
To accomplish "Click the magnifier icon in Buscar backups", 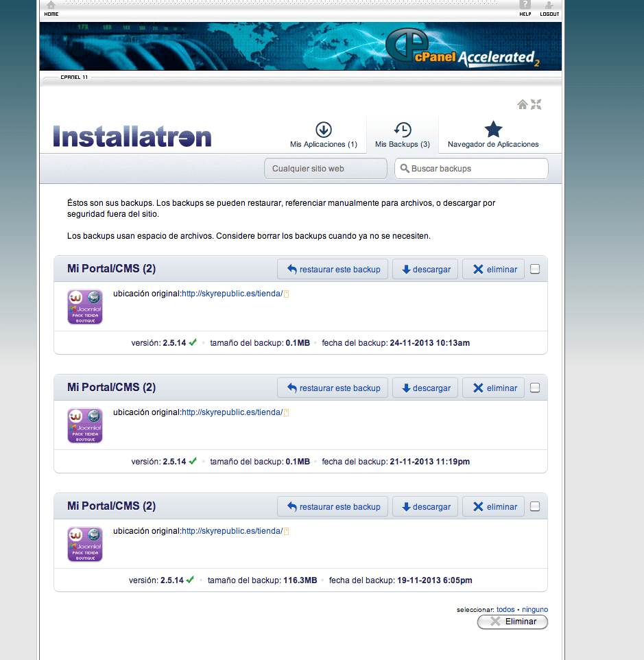I will [x=405, y=168].
